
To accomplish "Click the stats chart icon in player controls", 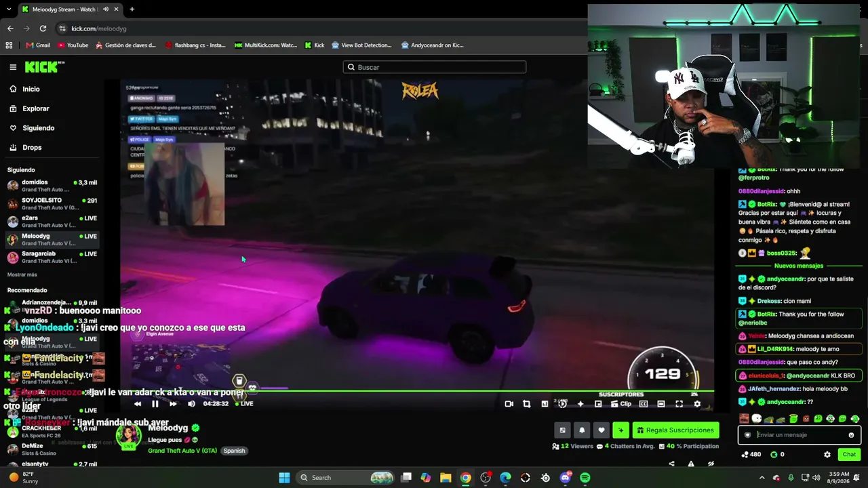I will coord(545,404).
